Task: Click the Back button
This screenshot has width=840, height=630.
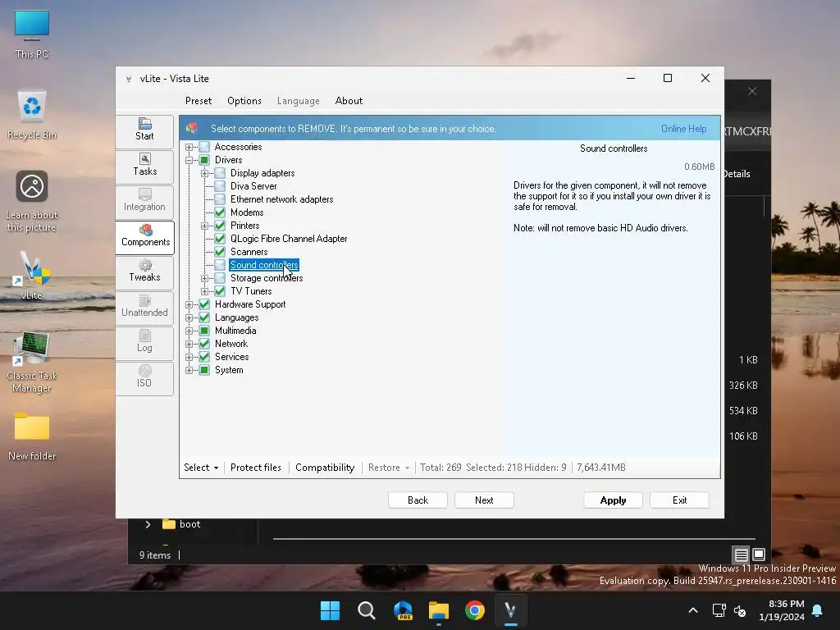Action: (418, 500)
